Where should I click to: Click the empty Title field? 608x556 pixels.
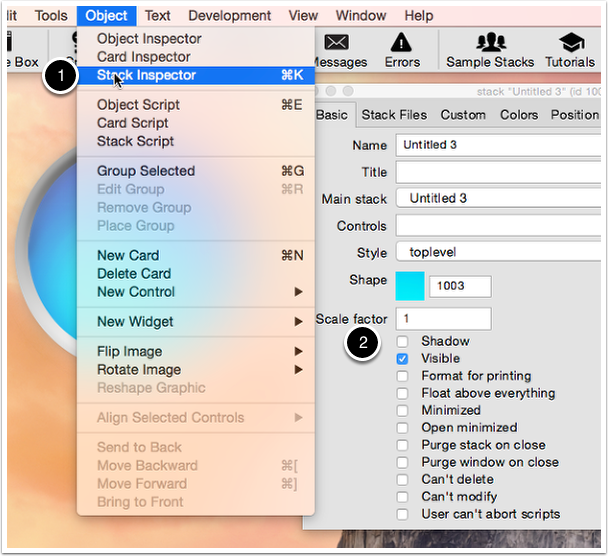[498, 172]
